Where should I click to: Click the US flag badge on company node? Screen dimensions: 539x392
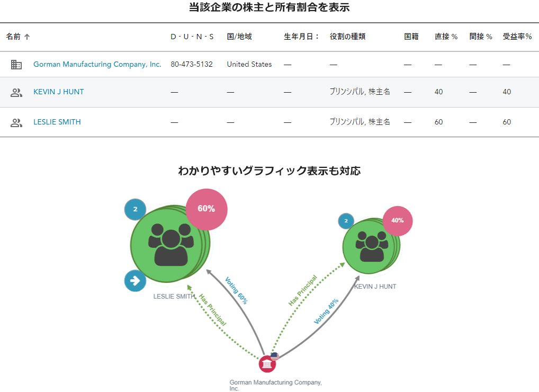click(x=275, y=356)
